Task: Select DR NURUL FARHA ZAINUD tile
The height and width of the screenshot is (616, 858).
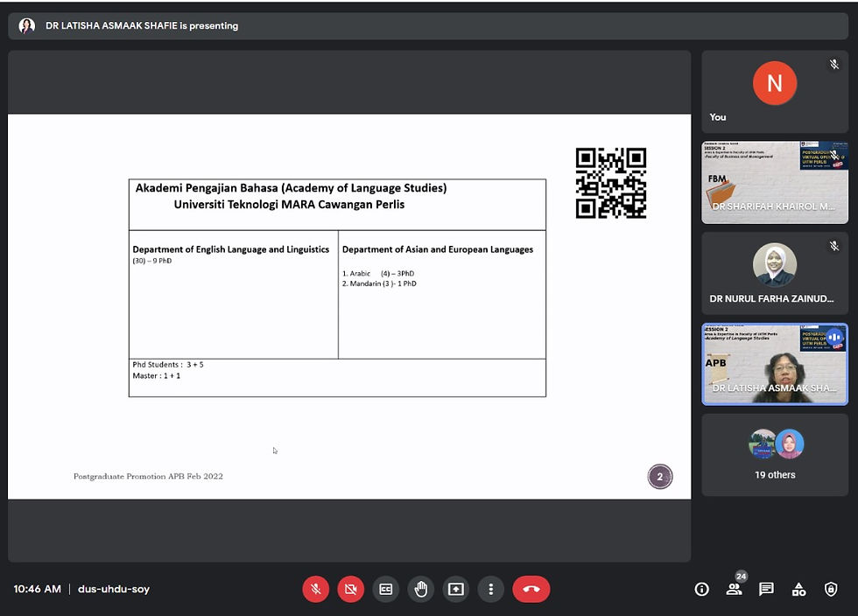Action: click(x=775, y=274)
